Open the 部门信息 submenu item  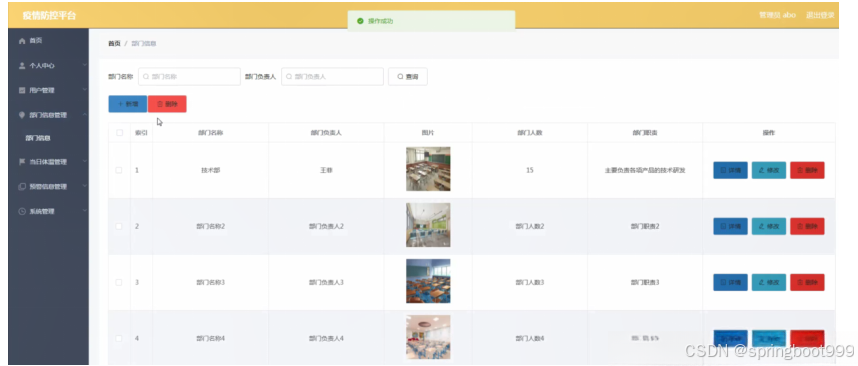point(38,138)
